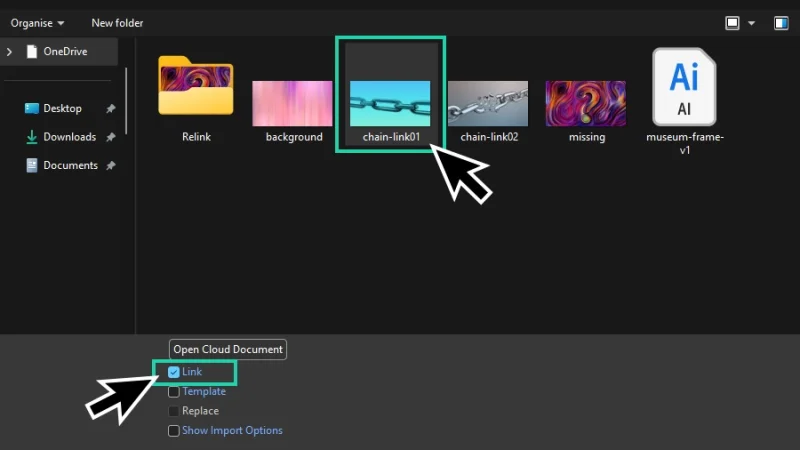Unpin Desktop using its pin icon
The height and width of the screenshot is (450, 800).
coord(108,108)
